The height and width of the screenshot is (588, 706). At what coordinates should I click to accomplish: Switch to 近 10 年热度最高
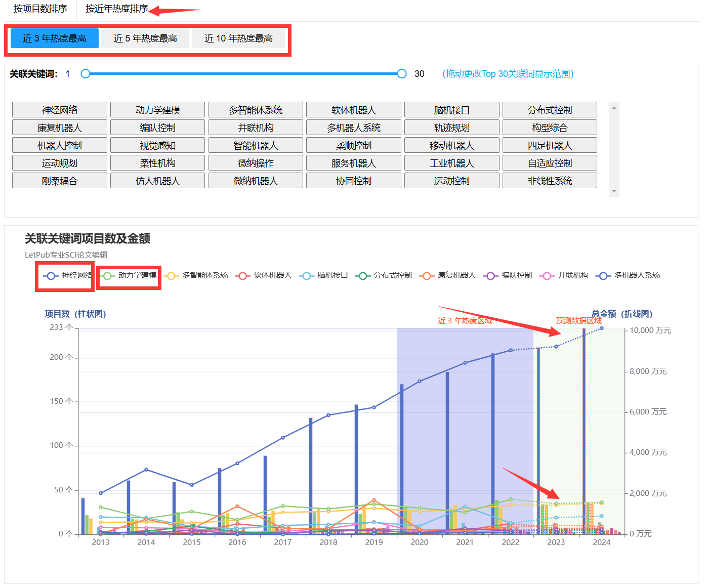click(238, 38)
